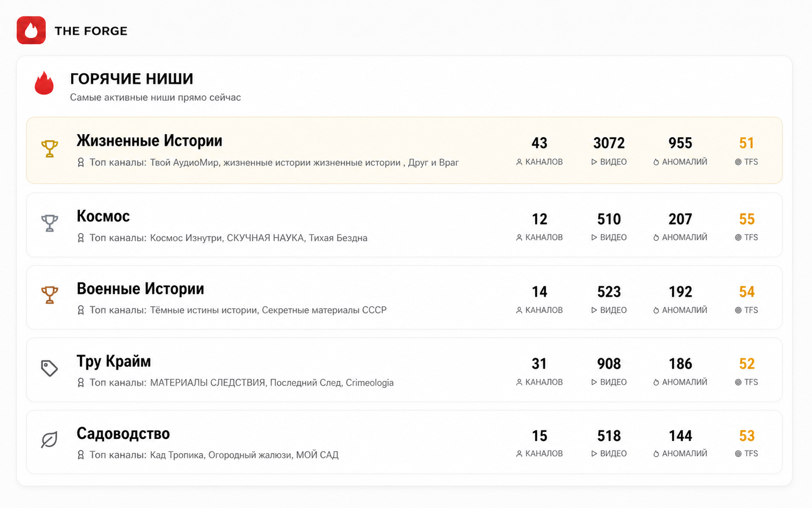Click top channels text starting Космос Изнутри
Screen dimensions: 812x508
coord(259,238)
